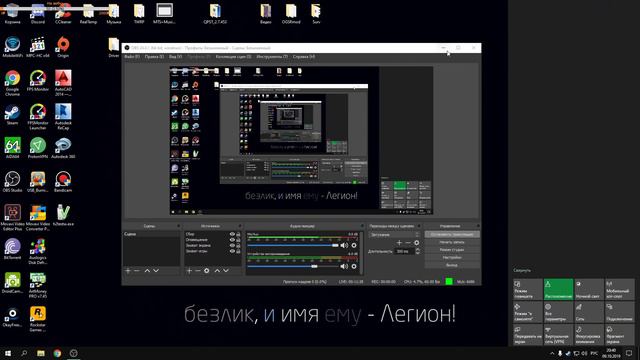This screenshot has height=360, width=640.
Task: Add a new source with the plus icon
Action: click(x=189, y=271)
